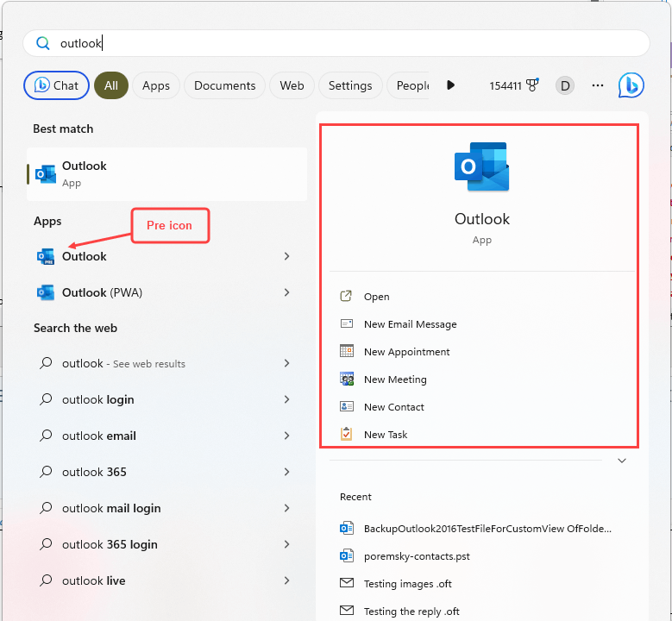Screen dimensions: 672x621
Task: Open the rewards points 154411 trophy
Action: click(514, 85)
